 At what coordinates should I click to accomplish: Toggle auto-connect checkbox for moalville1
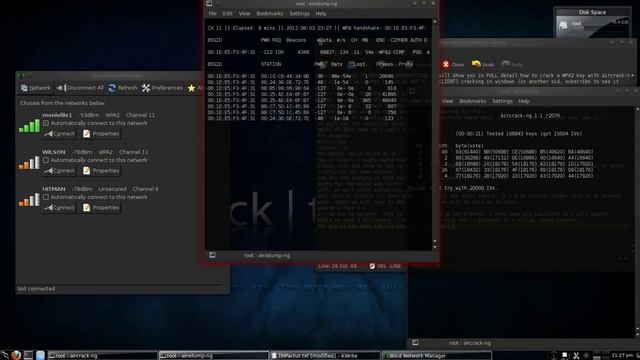46,123
